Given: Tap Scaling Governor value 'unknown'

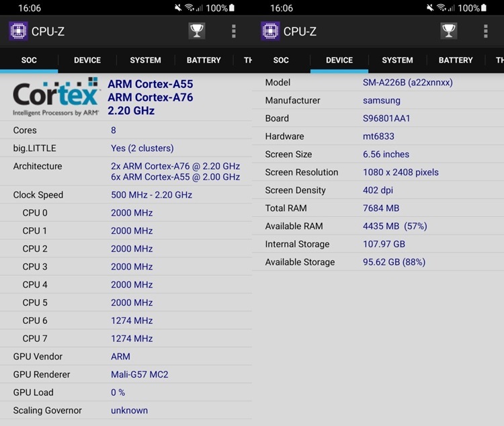Looking at the screenshot, I should 129,411.
